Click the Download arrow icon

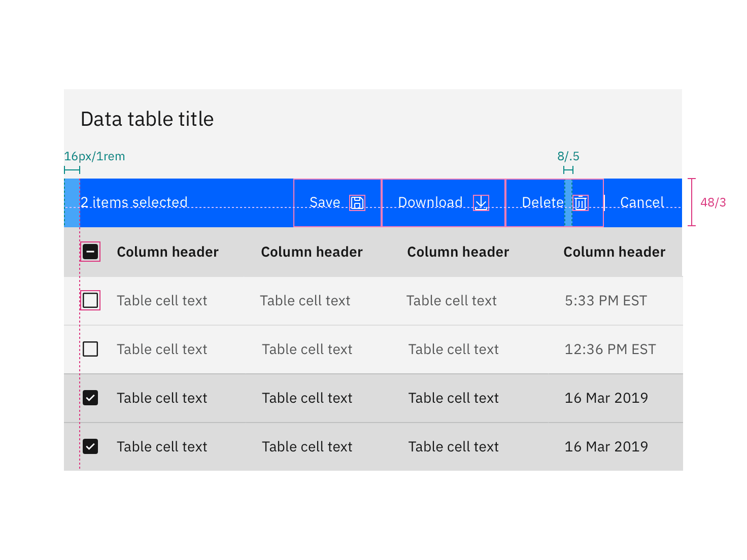tap(480, 202)
